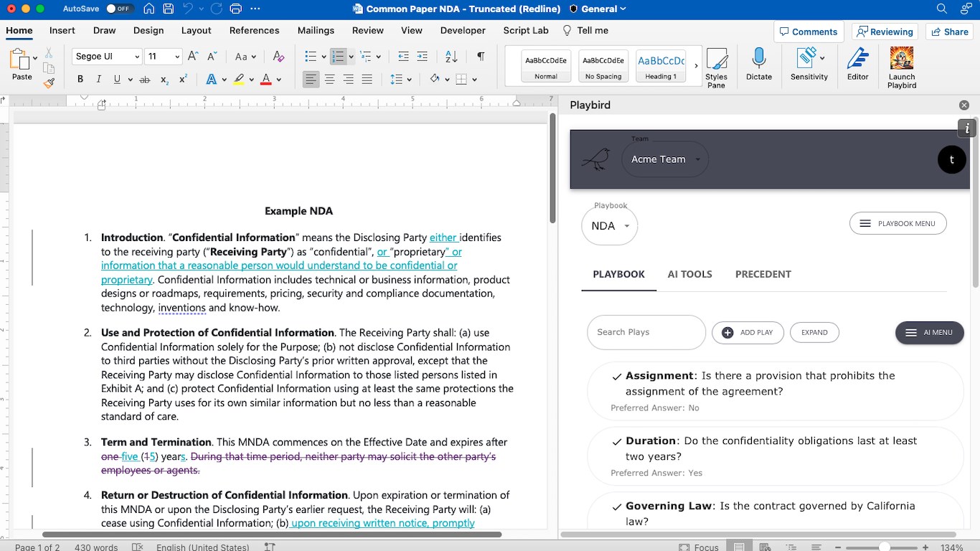Open the Styles Pane

coord(716,67)
